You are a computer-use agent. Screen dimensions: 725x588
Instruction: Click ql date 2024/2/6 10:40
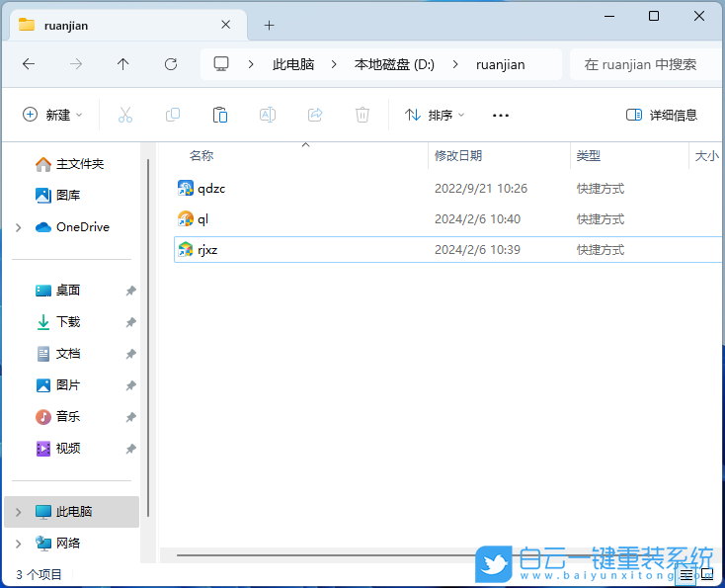477,218
